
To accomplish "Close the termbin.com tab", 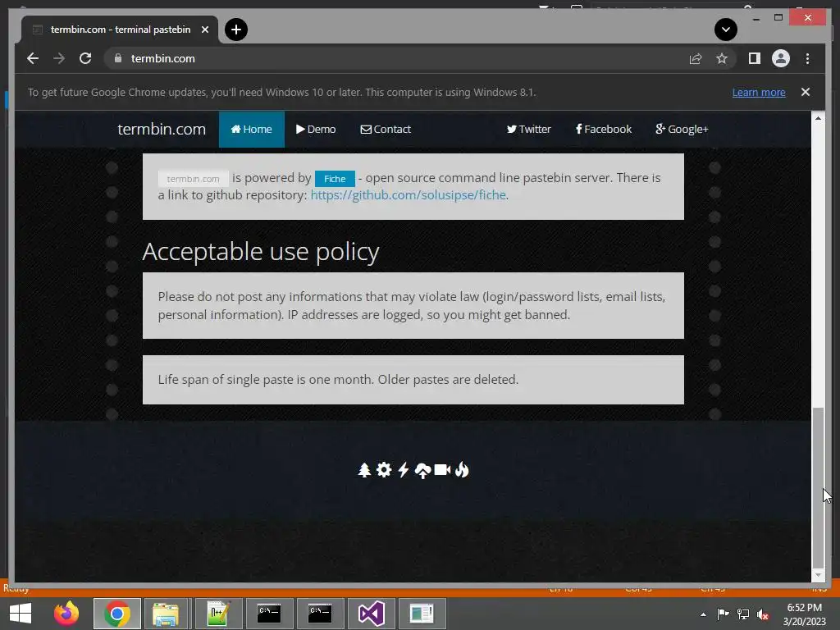I will pyautogui.click(x=204, y=30).
